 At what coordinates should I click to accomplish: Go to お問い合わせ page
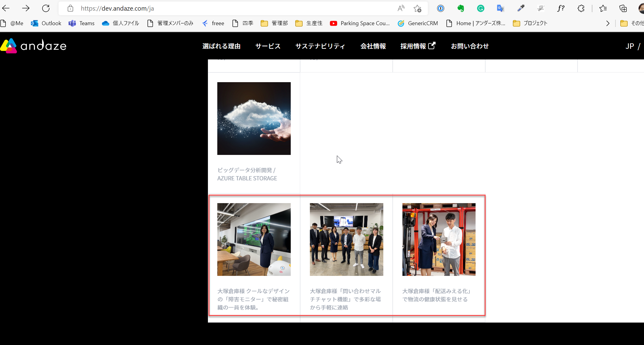point(469,46)
